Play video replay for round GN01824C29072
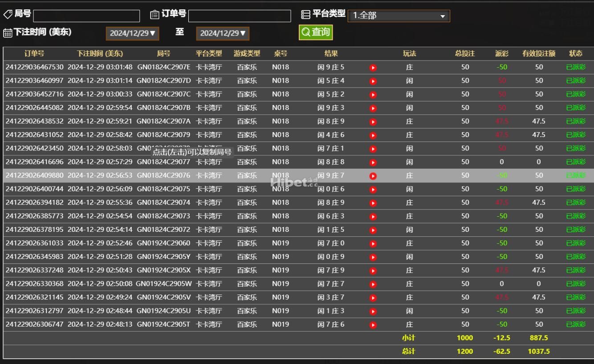Screen dimensions: 594x364 pyautogui.click(x=373, y=230)
